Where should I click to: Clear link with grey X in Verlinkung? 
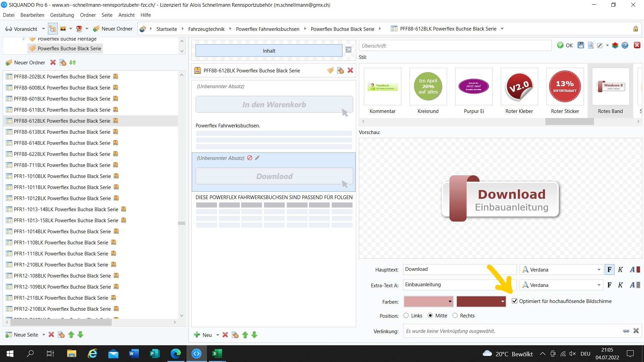click(x=636, y=331)
